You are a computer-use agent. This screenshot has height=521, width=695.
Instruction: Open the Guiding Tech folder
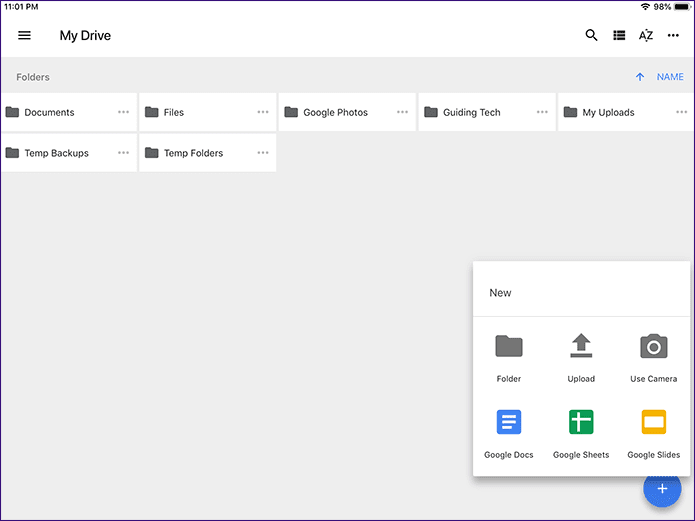point(487,112)
